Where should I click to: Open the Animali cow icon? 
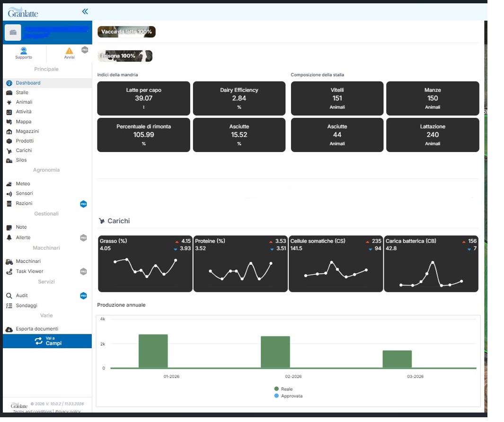(9, 102)
